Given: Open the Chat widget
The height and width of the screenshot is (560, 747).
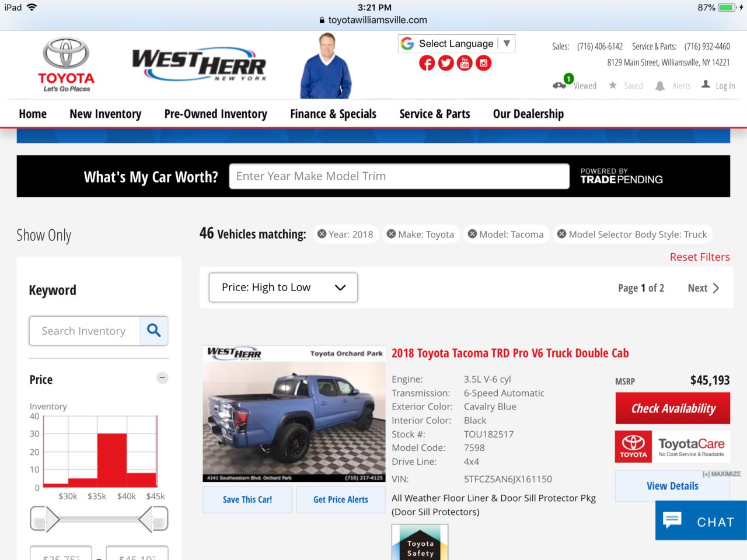Looking at the screenshot, I should 701,520.
